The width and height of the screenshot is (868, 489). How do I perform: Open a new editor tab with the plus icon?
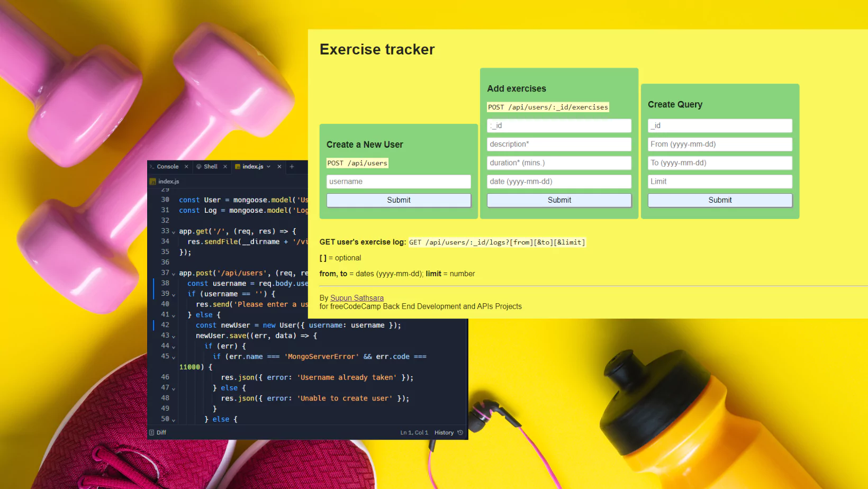coord(293,166)
